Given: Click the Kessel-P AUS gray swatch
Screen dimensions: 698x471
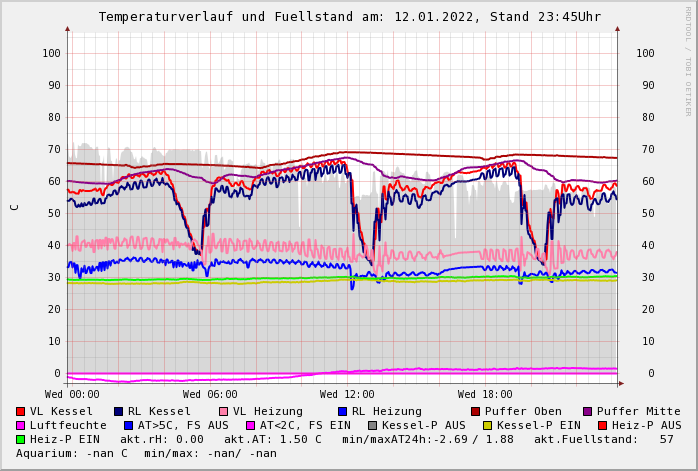Looking at the screenshot, I should coord(372,426).
